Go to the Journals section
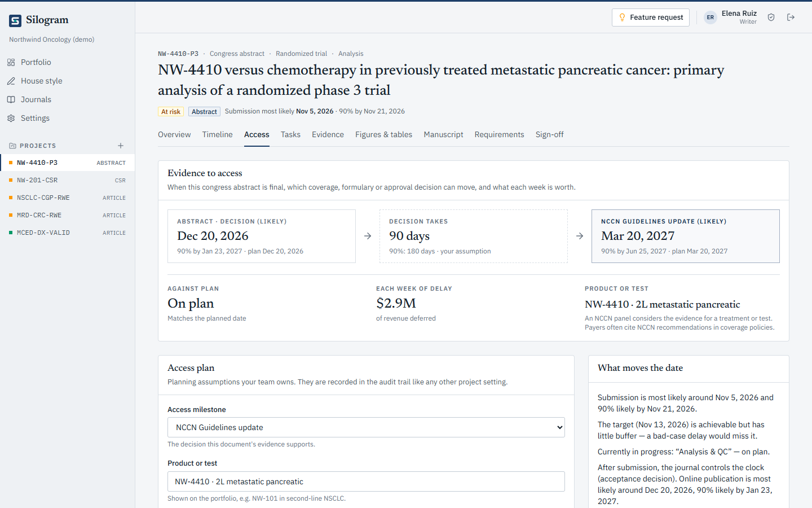The image size is (812, 508). pyautogui.click(x=67, y=99)
